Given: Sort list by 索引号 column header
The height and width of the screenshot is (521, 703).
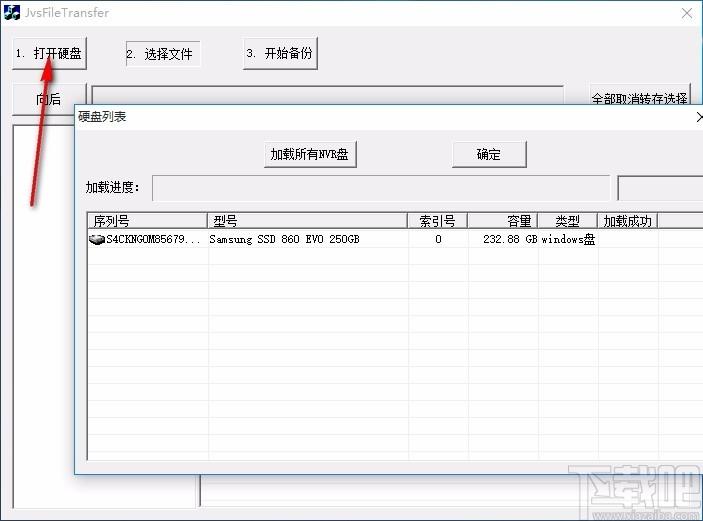Looking at the screenshot, I should (x=437, y=221).
